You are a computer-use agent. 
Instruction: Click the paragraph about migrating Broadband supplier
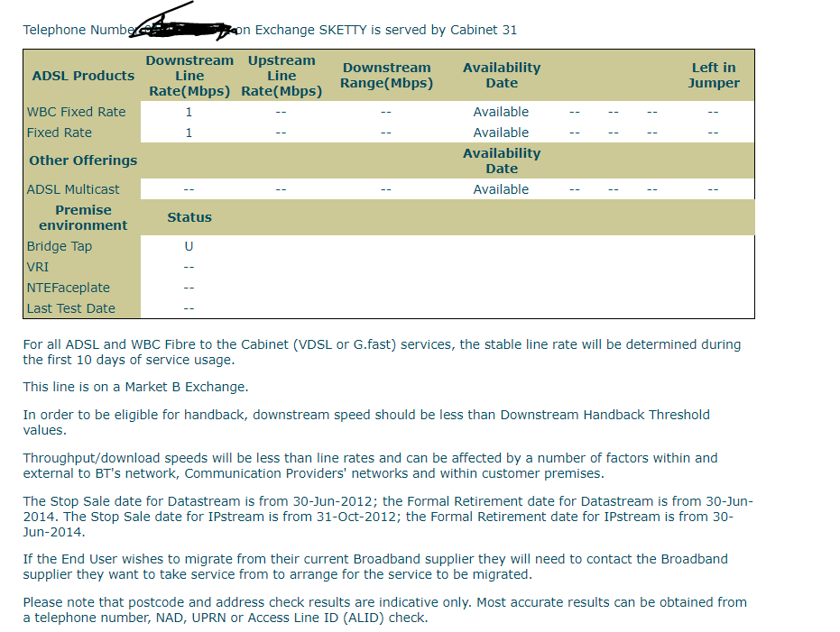pyautogui.click(x=375, y=567)
